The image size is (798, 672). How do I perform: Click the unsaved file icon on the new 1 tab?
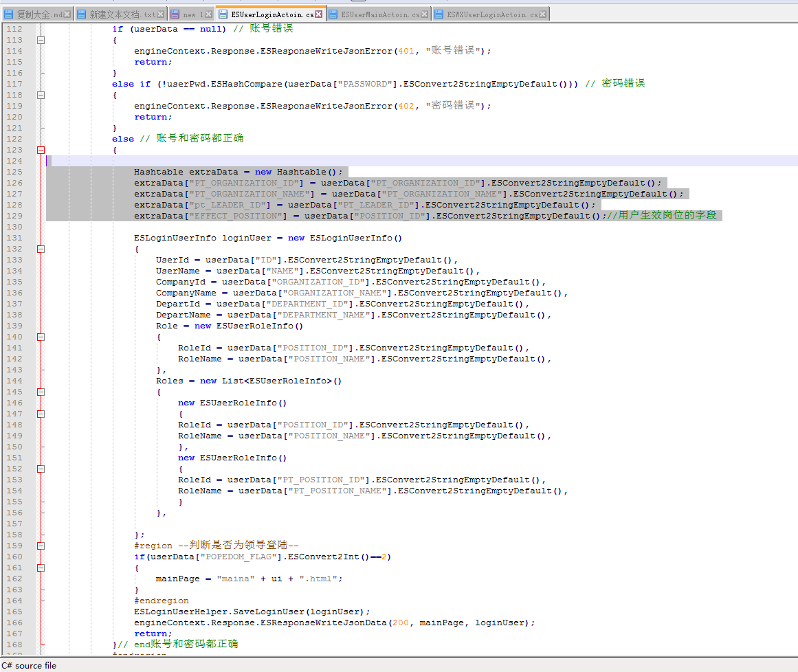(x=175, y=14)
